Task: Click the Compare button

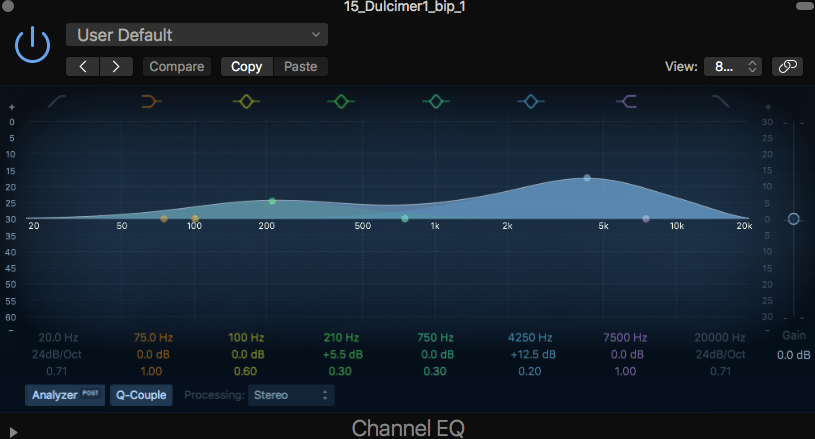Action: 177,67
